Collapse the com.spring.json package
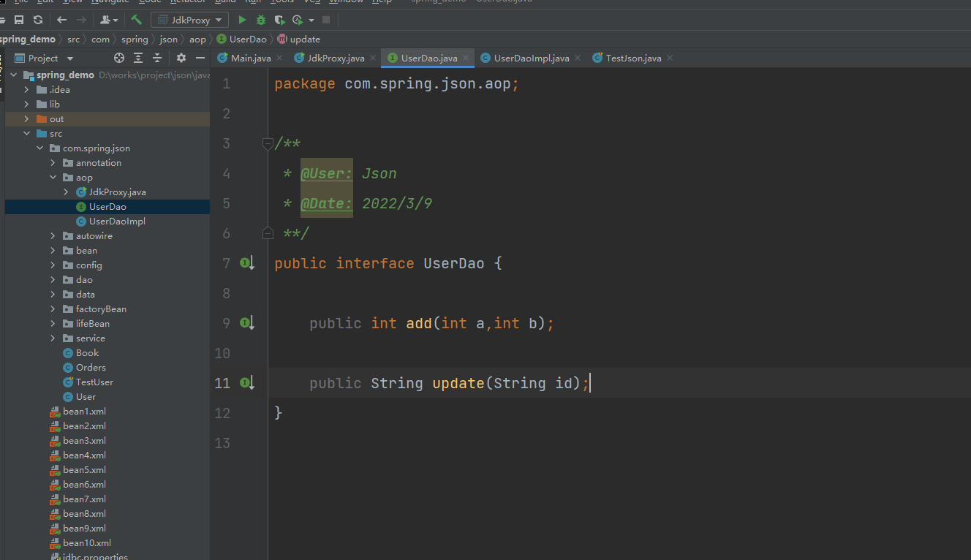971x560 pixels. (40, 148)
